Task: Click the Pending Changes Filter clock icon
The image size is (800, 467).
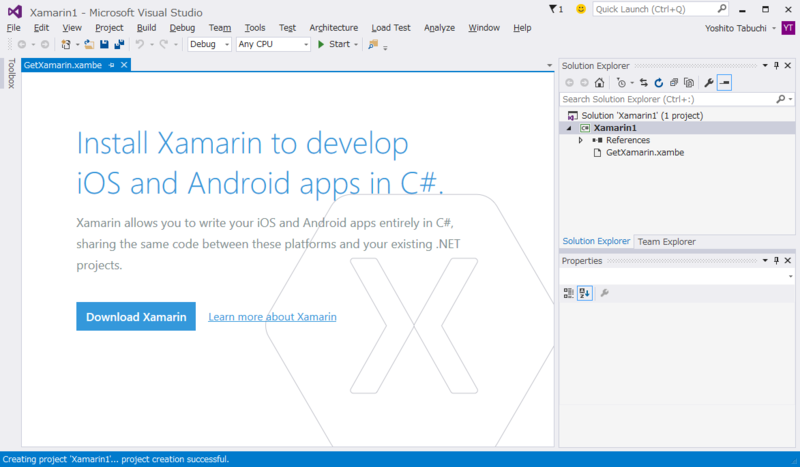Action: [621, 83]
